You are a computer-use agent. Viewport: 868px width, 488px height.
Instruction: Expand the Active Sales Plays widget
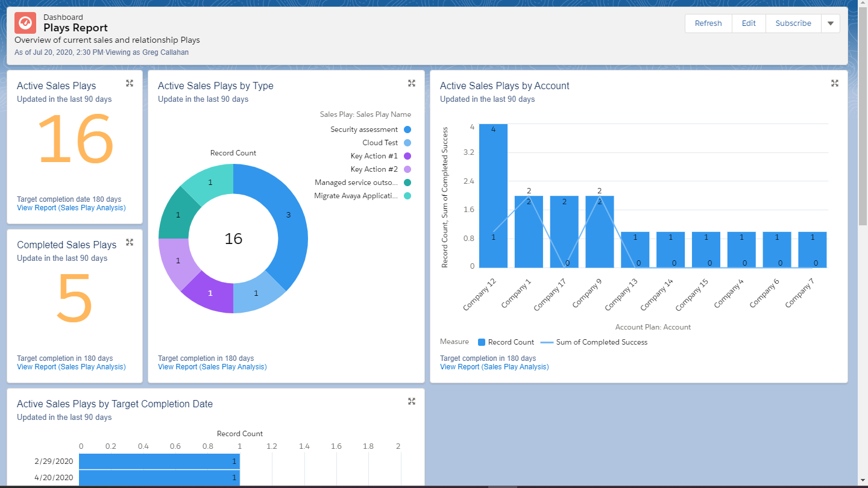pos(130,83)
